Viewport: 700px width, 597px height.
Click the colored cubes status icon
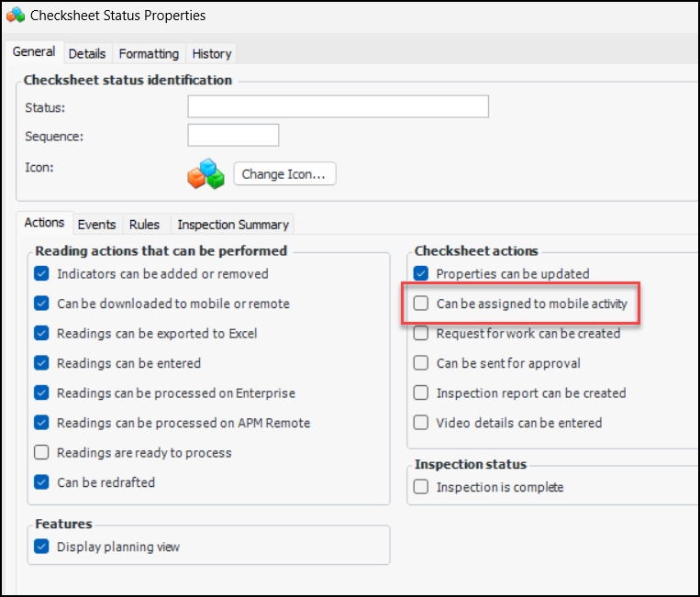point(206,173)
